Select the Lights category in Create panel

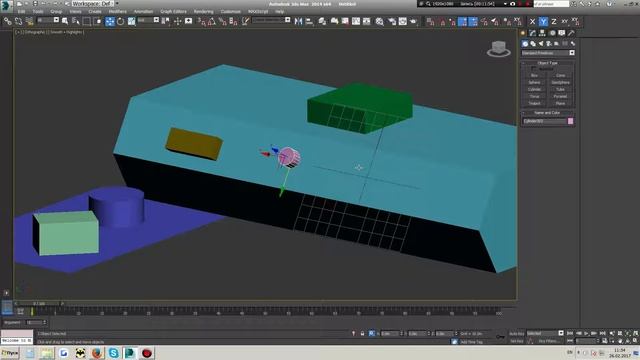[x=541, y=44]
